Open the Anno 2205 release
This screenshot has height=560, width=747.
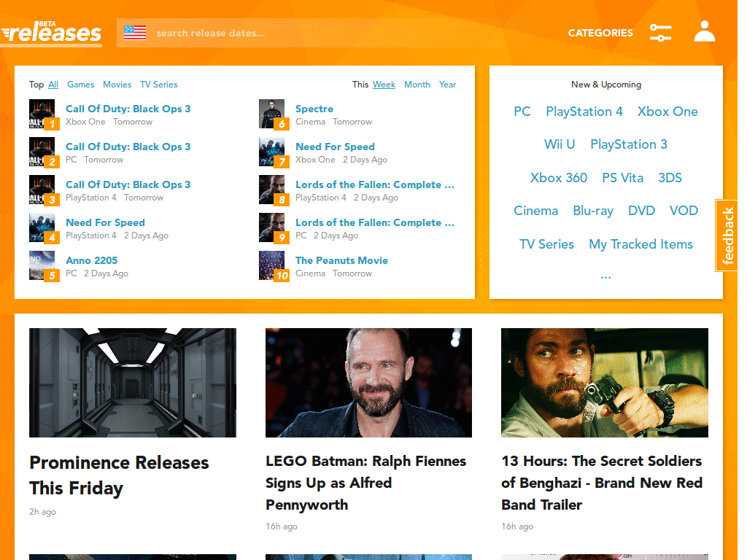pyautogui.click(x=91, y=260)
